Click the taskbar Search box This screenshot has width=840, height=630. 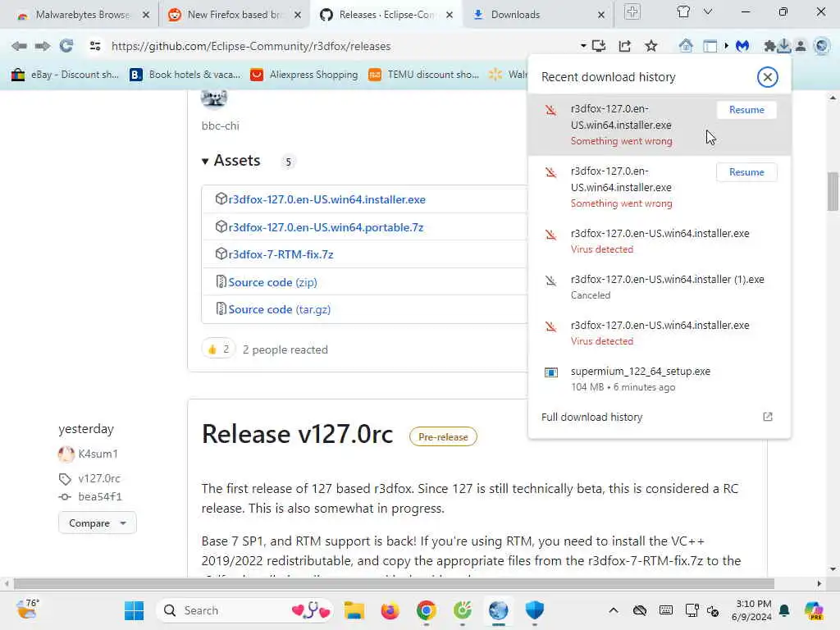(244, 610)
